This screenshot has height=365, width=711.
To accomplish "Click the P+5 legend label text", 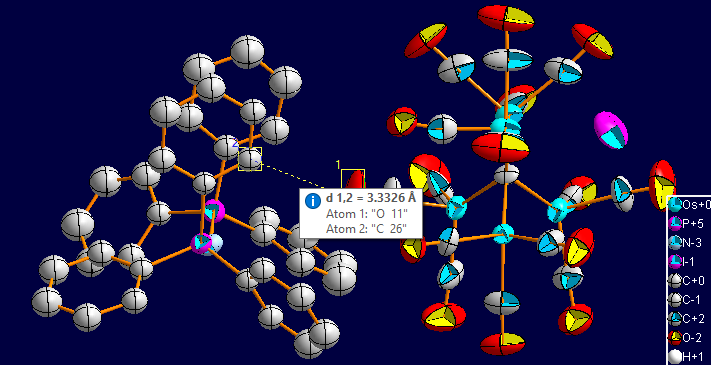I will point(692,224).
